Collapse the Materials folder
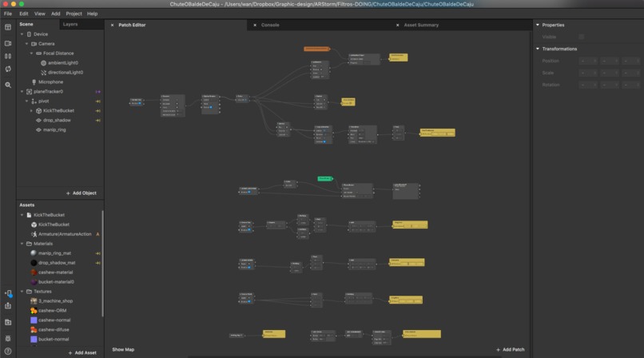Viewport: 644px width, 358px height. (x=22, y=244)
